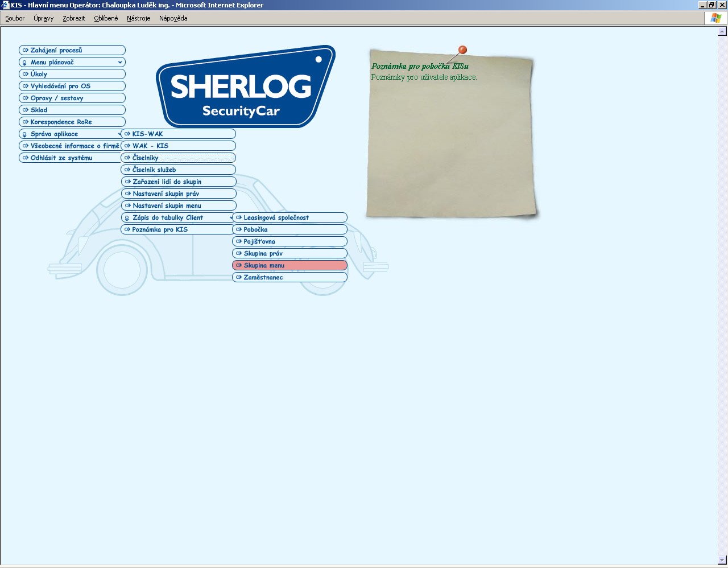728x568 pixels.
Task: Open the Úpravy menu
Action: (43, 18)
